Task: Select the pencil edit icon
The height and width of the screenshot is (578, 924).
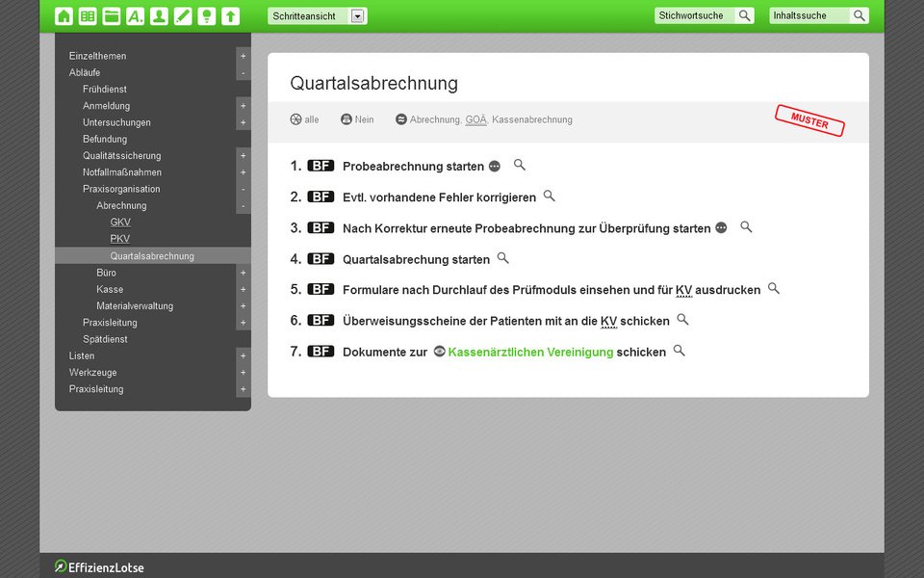Action: pos(183,16)
